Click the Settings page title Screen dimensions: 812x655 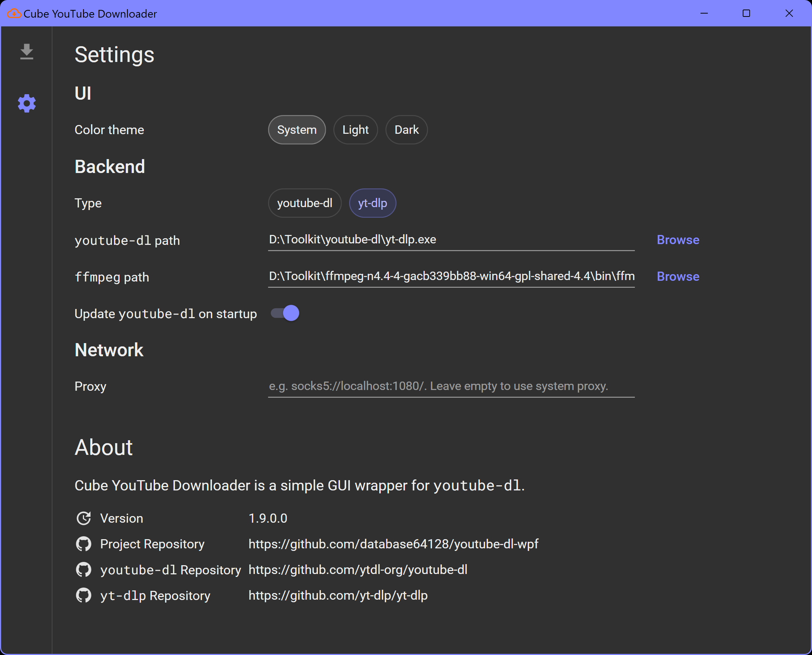pyautogui.click(x=114, y=55)
